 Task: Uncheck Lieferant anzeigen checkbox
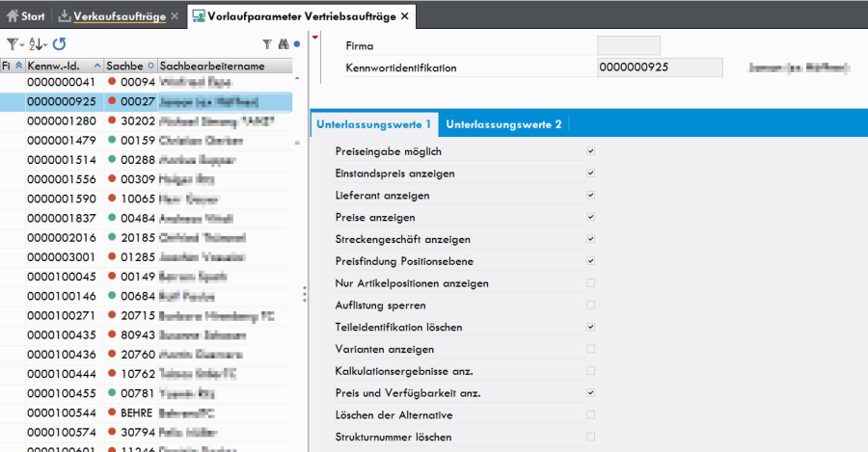(591, 196)
